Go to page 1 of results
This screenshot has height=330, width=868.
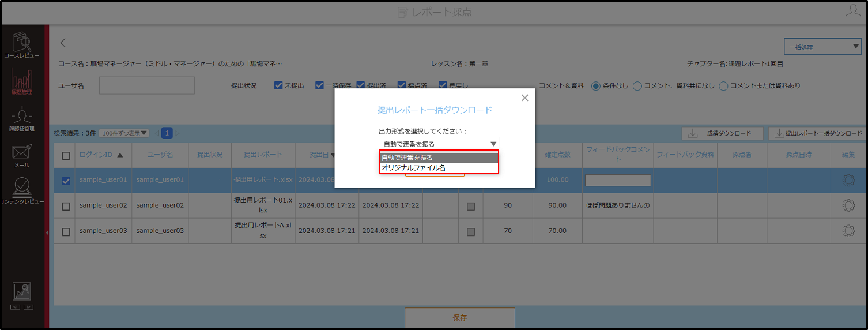click(167, 133)
